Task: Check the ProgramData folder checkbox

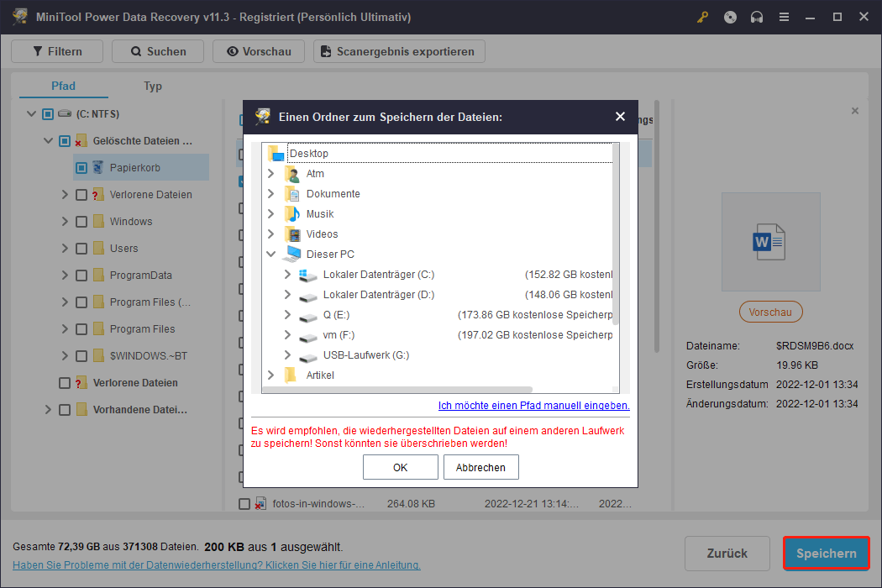Action: point(81,276)
